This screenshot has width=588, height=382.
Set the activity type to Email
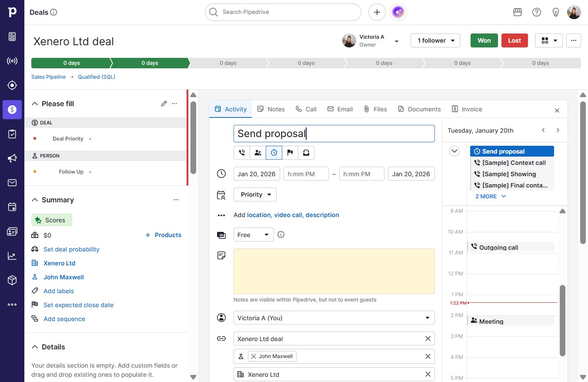[306, 153]
